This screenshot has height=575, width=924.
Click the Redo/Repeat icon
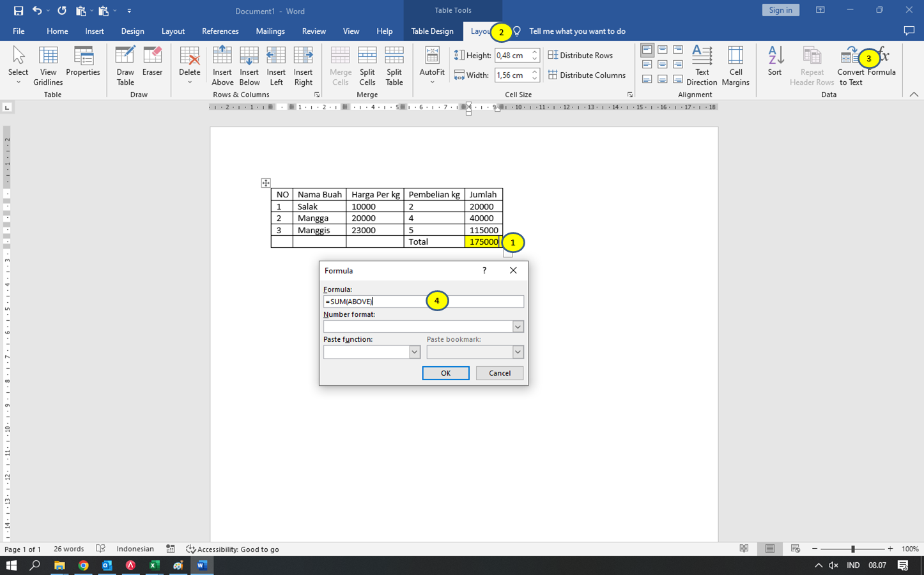(62, 11)
